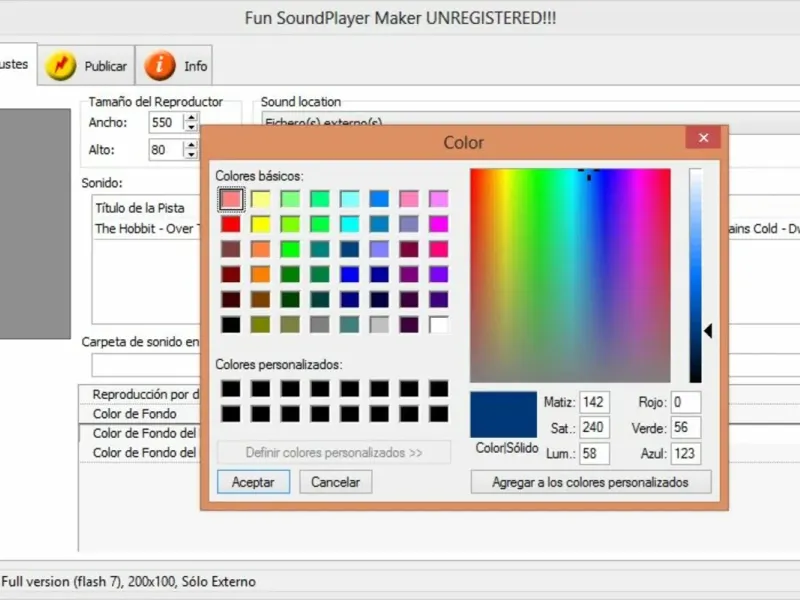Select the bright yellow basic color swatch

261,224
